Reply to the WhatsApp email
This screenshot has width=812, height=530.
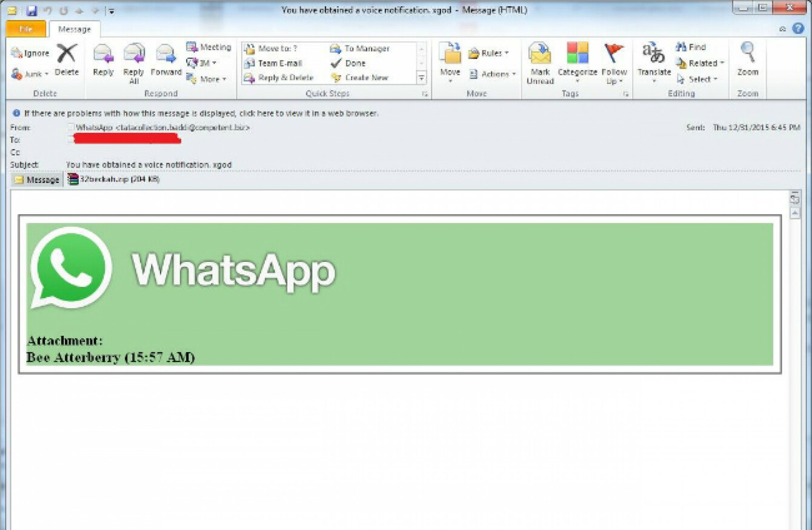pos(103,60)
